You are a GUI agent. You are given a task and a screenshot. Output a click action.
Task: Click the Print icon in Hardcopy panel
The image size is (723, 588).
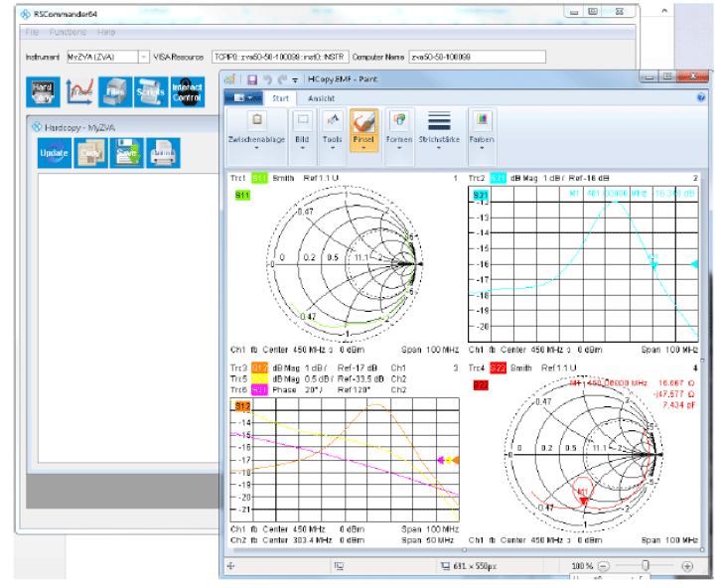coord(161,152)
